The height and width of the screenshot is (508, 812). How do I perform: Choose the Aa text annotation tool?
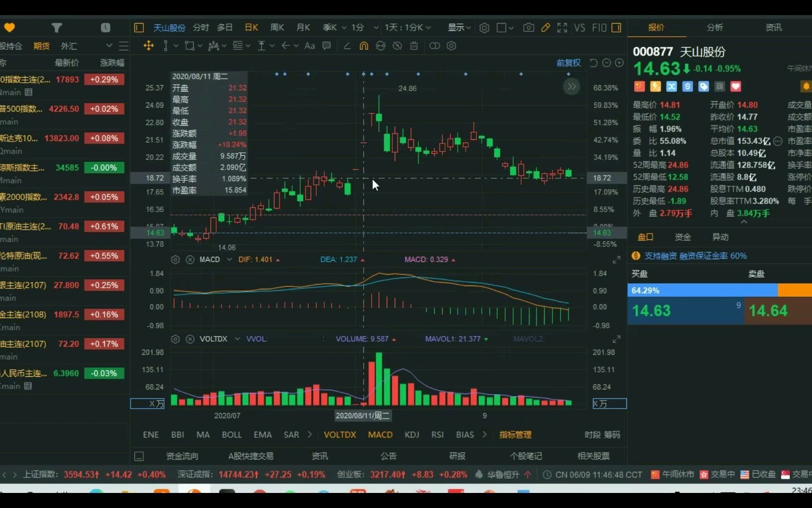tap(310, 46)
